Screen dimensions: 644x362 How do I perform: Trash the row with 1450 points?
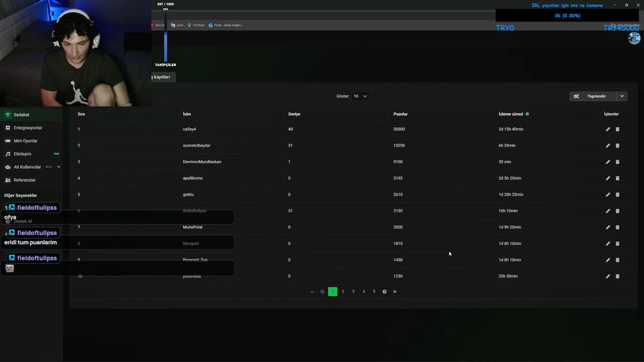(617, 260)
